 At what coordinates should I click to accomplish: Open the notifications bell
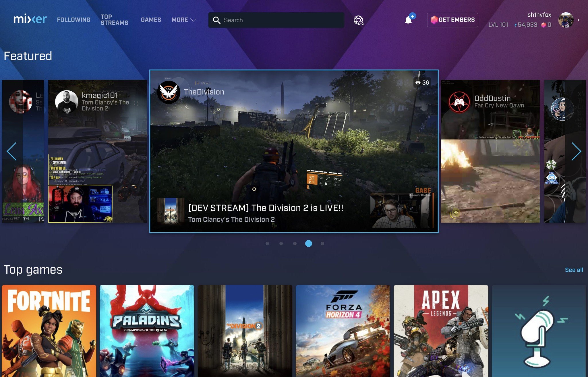coord(408,20)
